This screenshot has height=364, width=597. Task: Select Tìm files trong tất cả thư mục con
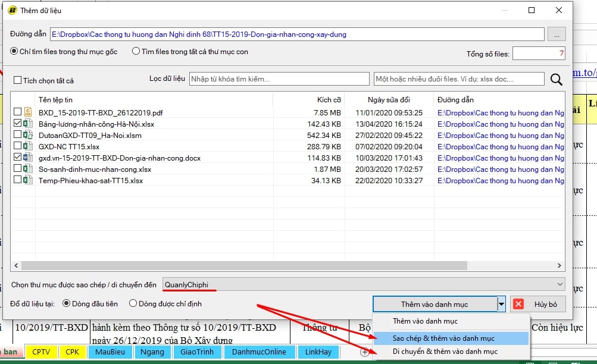pos(136,52)
